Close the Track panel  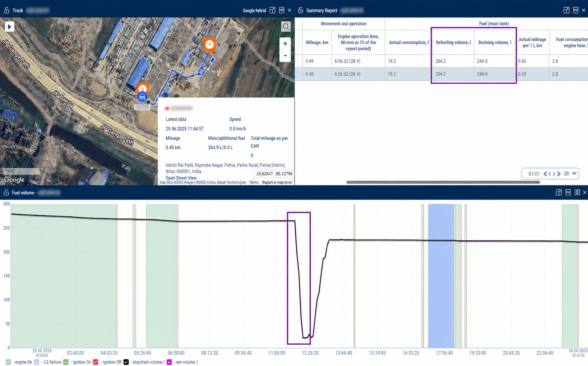tap(289, 10)
